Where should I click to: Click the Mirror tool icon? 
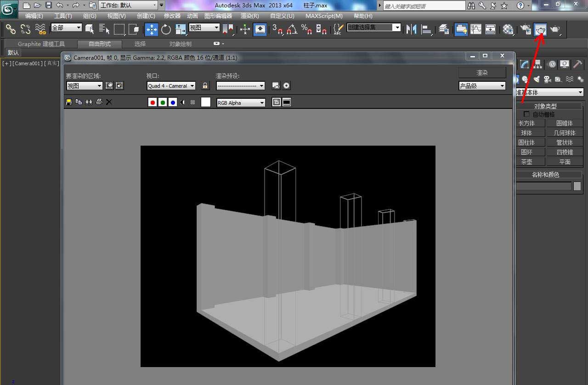pos(411,29)
